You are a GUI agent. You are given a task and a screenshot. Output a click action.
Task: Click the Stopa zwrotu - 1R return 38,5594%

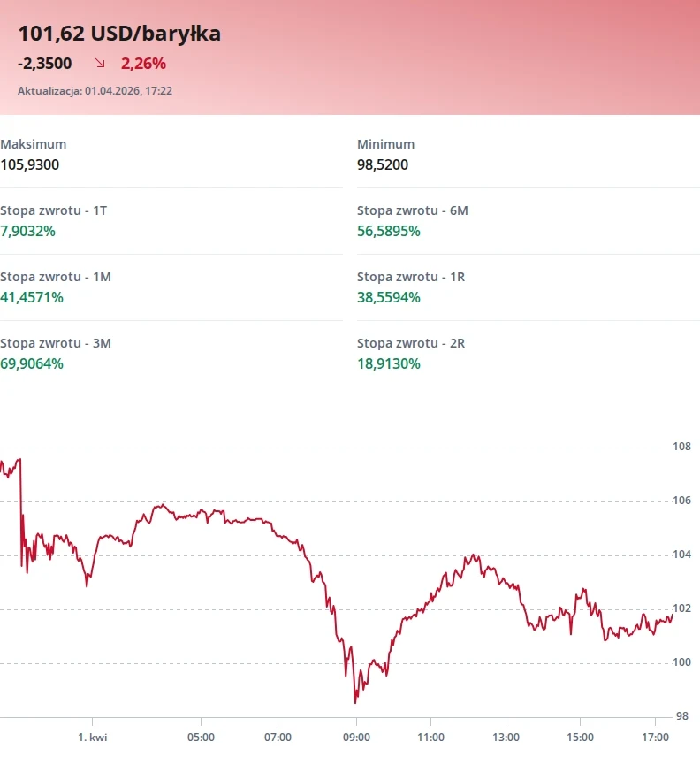(389, 298)
